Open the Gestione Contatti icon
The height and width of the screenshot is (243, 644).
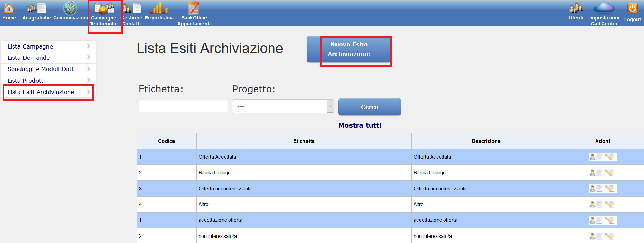(x=132, y=8)
